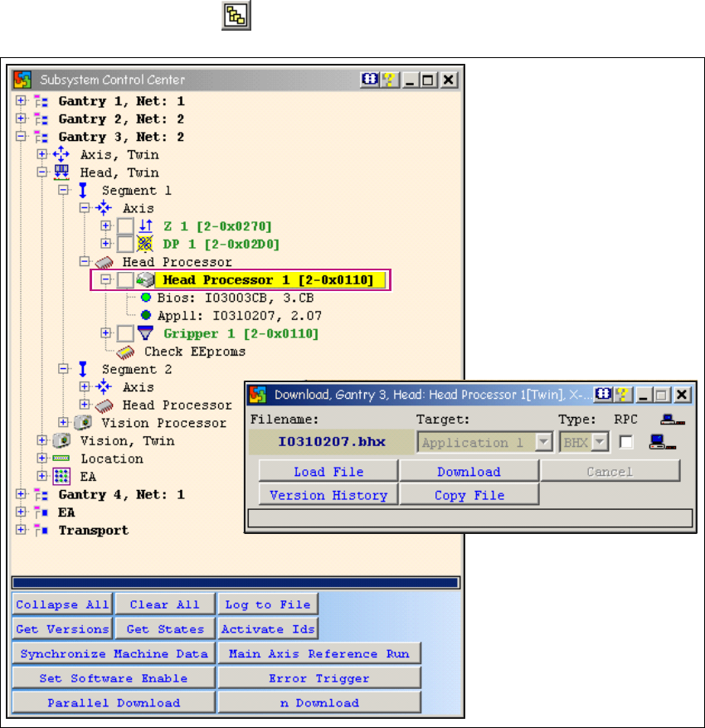This screenshot has height=728, width=705.
Task: Collapse the Segment 1 node
Action: 63,190
